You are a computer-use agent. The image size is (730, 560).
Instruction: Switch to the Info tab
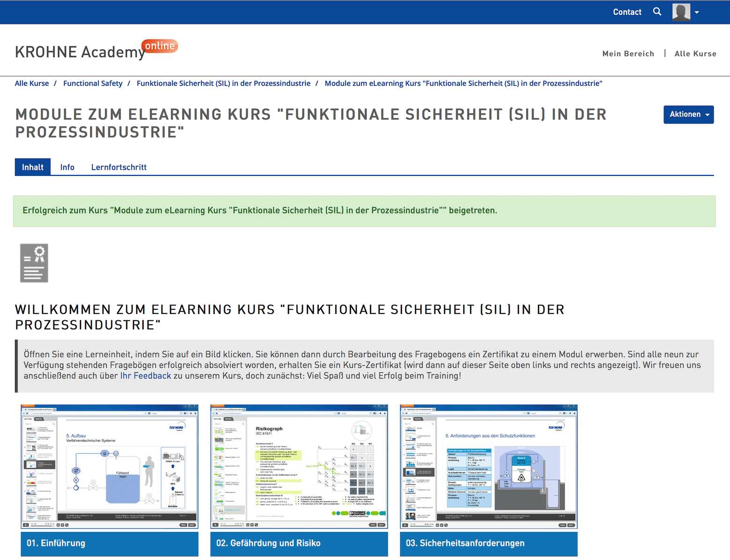pos(67,167)
